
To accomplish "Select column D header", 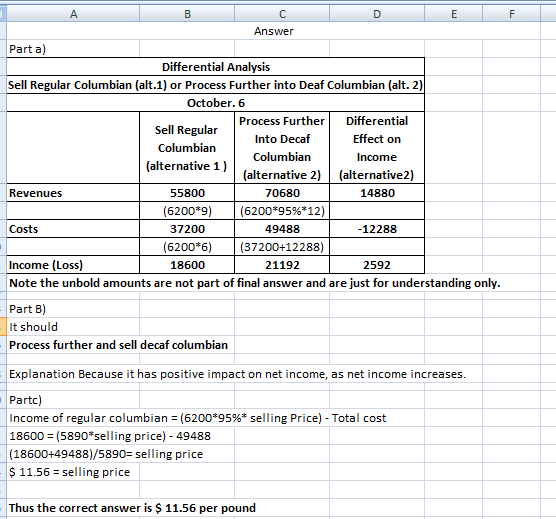I will 377,14.
